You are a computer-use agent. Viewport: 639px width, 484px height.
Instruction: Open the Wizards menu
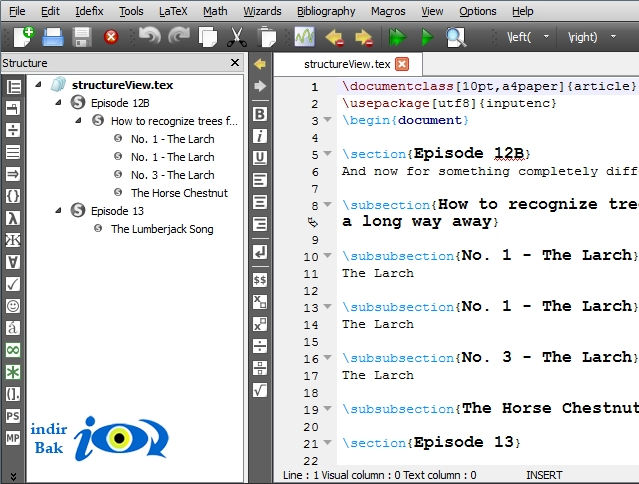(x=262, y=11)
